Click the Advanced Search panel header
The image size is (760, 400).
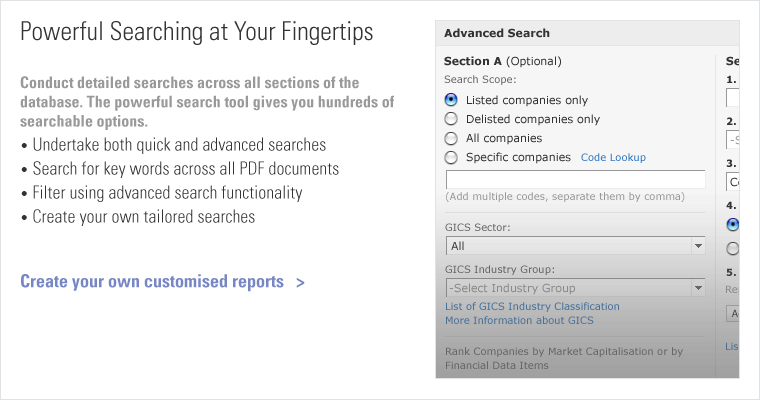(588, 33)
